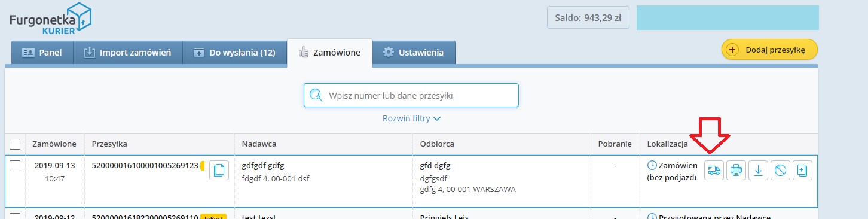The image size is (868, 219).
Task: Click the Furgonetka Kurier logo
Action: point(50,19)
